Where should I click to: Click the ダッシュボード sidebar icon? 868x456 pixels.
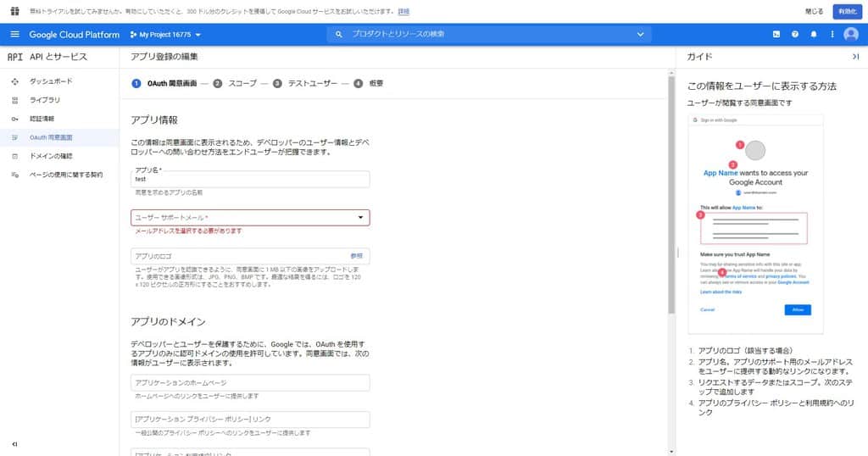pos(15,81)
